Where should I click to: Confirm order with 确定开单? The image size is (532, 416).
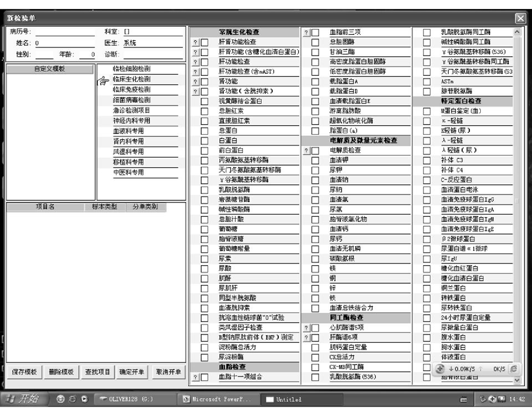click(x=132, y=372)
